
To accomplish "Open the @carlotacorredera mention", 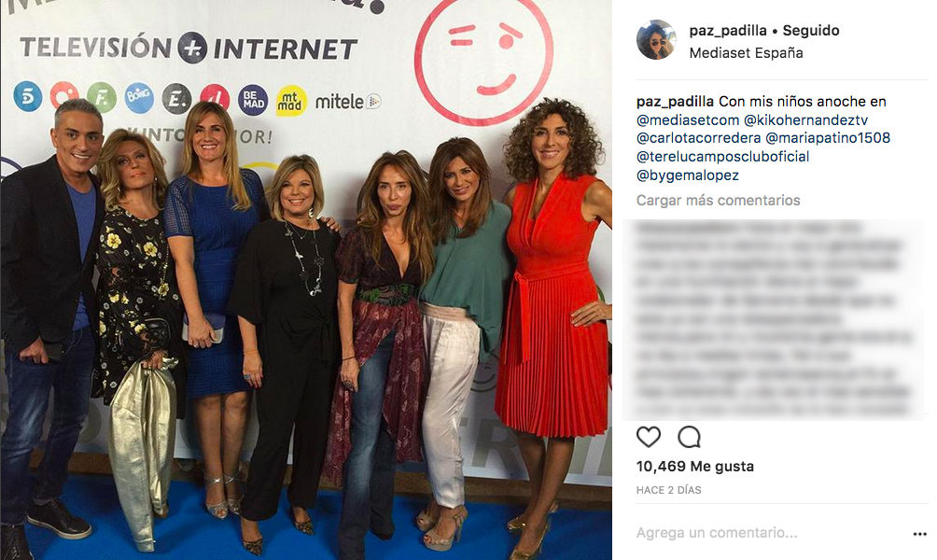I will tap(699, 138).
